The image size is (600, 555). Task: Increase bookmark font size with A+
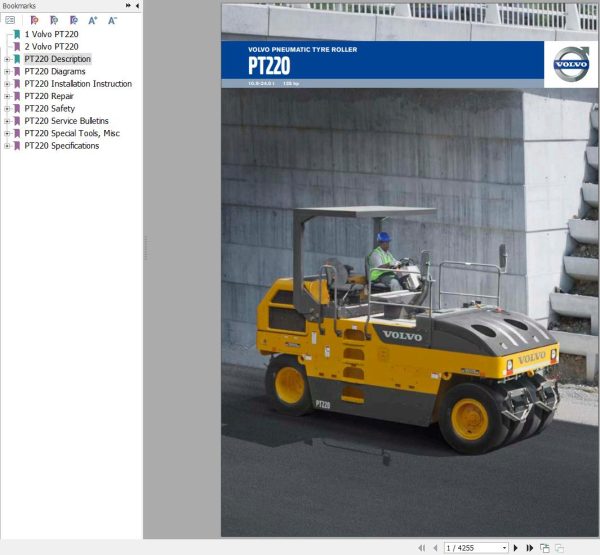pyautogui.click(x=93, y=20)
